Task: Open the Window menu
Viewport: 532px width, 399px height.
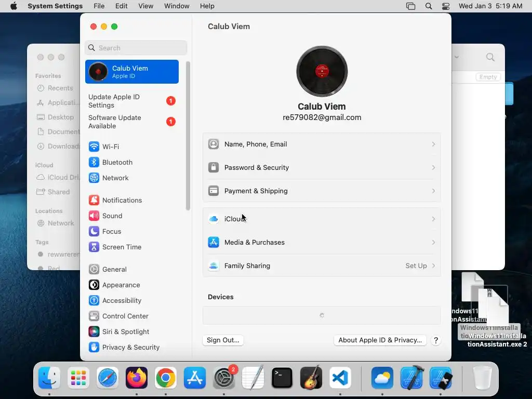Action: pyautogui.click(x=177, y=6)
